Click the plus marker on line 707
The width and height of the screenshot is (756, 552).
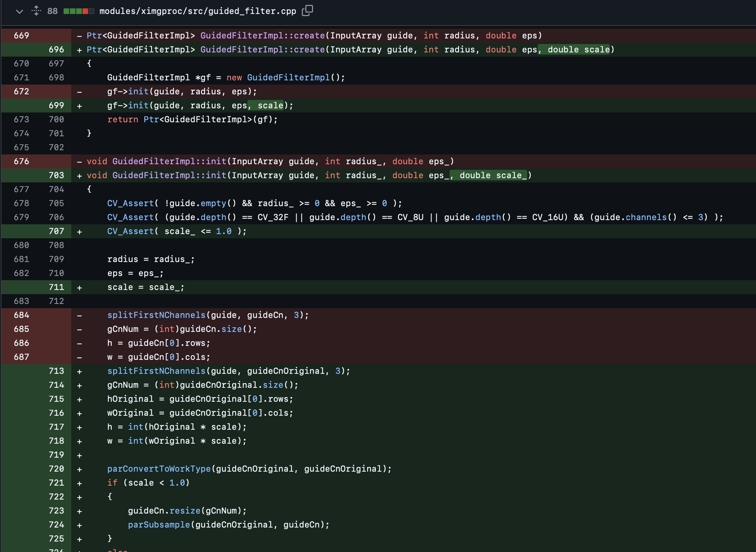pos(80,232)
